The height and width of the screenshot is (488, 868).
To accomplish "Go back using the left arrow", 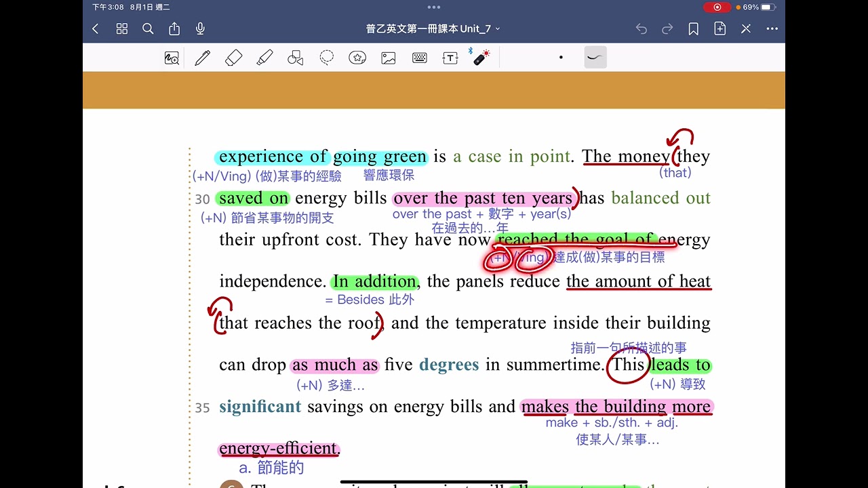I will tap(96, 28).
